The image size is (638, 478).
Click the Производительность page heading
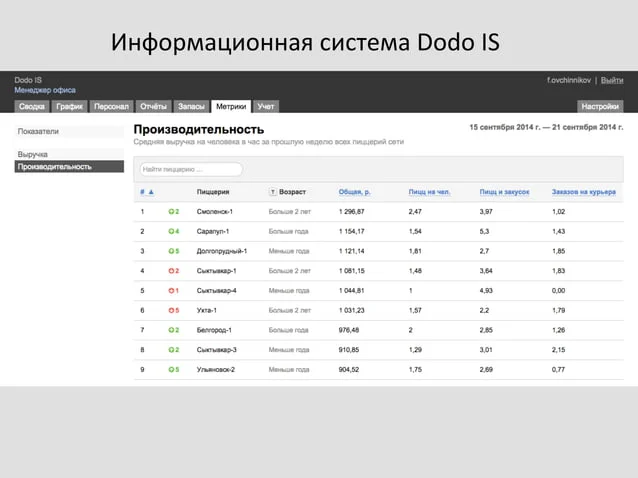point(199,129)
